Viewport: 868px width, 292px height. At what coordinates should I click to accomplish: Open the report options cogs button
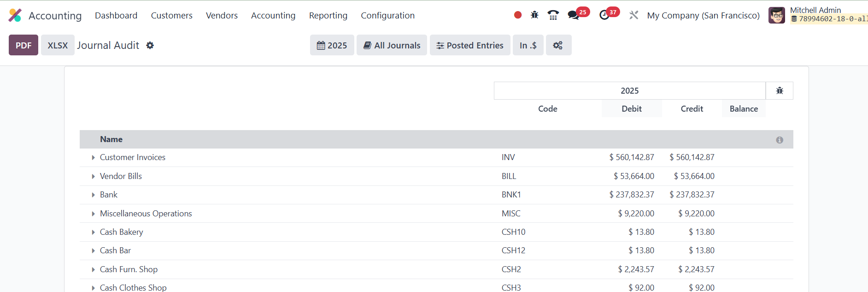558,45
